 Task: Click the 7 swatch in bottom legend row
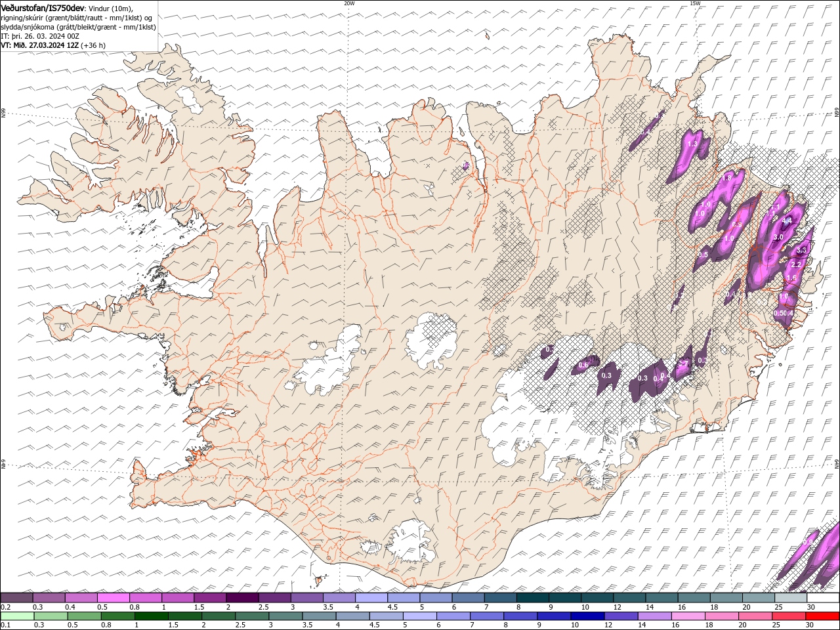[x=486, y=616]
